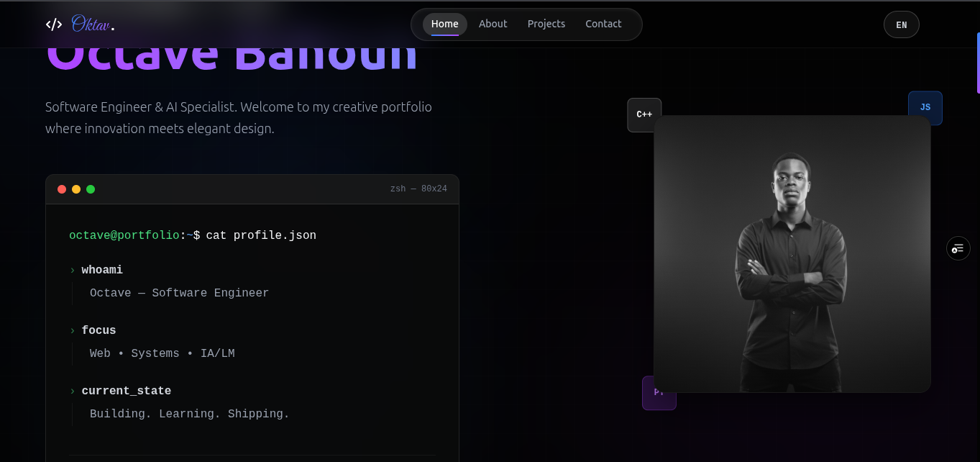
Task: Click the current_state line in the terminal
Action: pyautogui.click(x=127, y=390)
